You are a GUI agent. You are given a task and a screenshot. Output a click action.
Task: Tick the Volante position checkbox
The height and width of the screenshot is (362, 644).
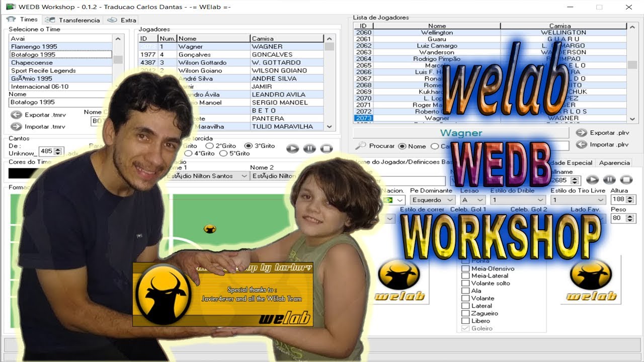point(465,298)
